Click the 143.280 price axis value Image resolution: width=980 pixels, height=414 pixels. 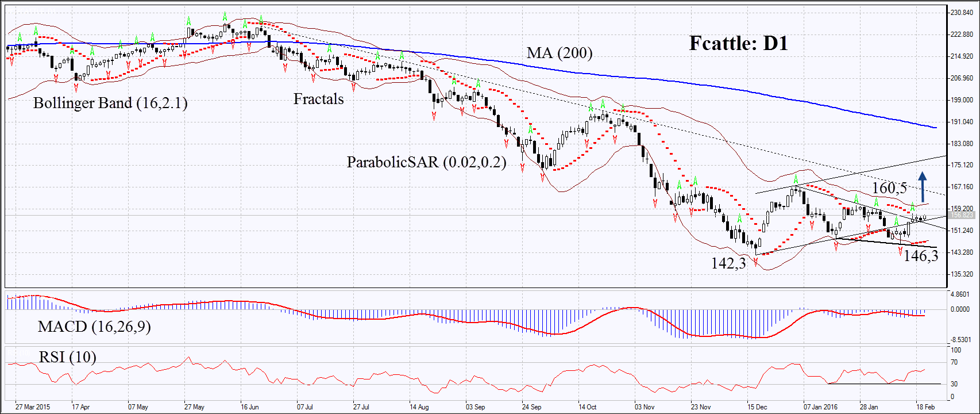(962, 252)
